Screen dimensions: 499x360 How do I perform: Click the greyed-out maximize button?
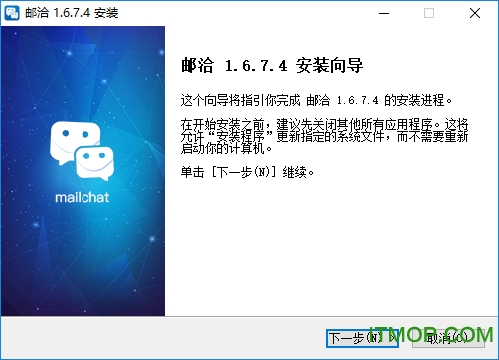[x=429, y=13]
